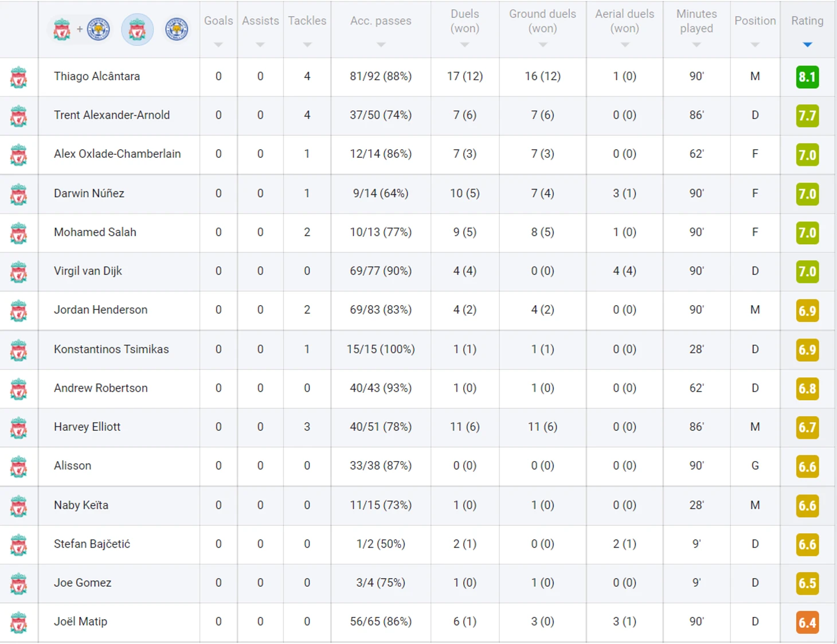Sort the table by Assists
The image size is (837, 644).
tap(260, 29)
